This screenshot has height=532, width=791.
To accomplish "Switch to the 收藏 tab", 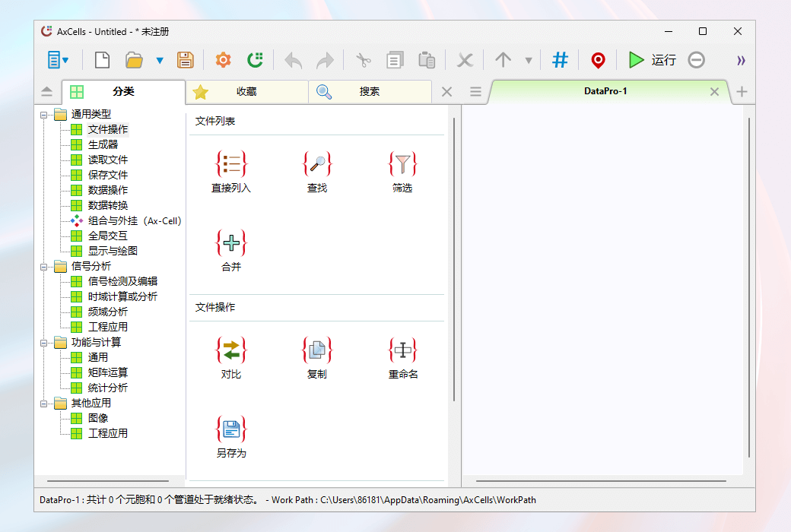I will [x=245, y=91].
